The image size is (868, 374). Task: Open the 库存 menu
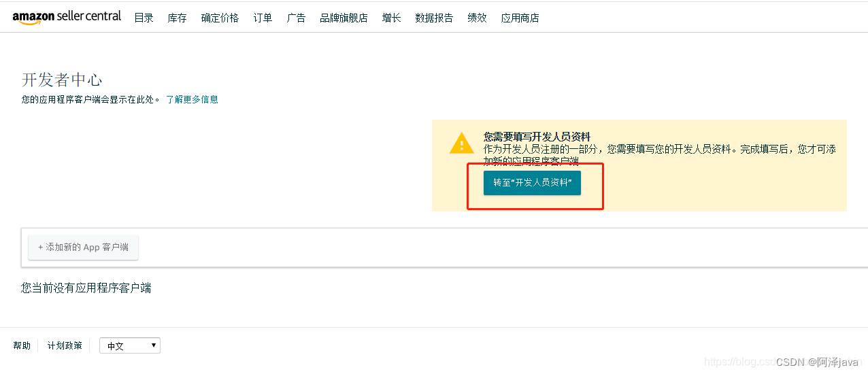(x=177, y=18)
